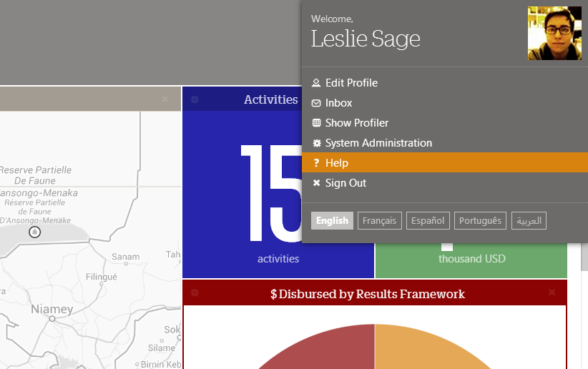Click the Edit Profile person icon

[x=316, y=83]
